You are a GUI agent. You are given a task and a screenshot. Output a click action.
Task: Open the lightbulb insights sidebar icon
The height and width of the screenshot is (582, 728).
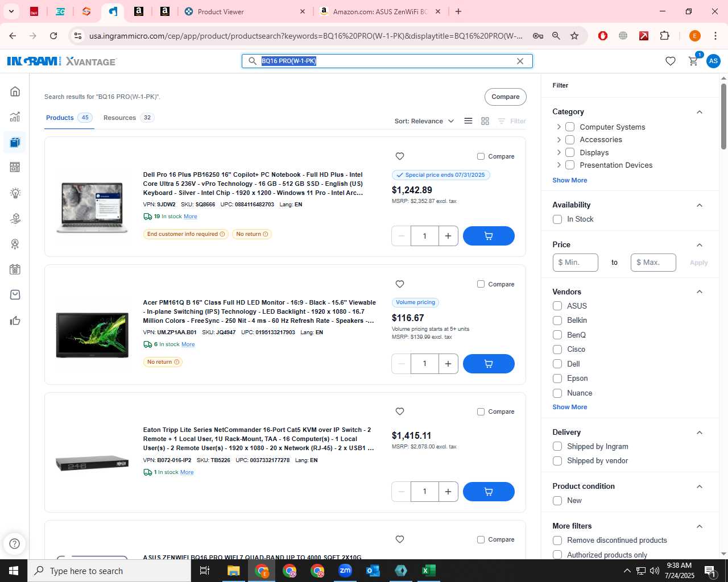point(15,193)
